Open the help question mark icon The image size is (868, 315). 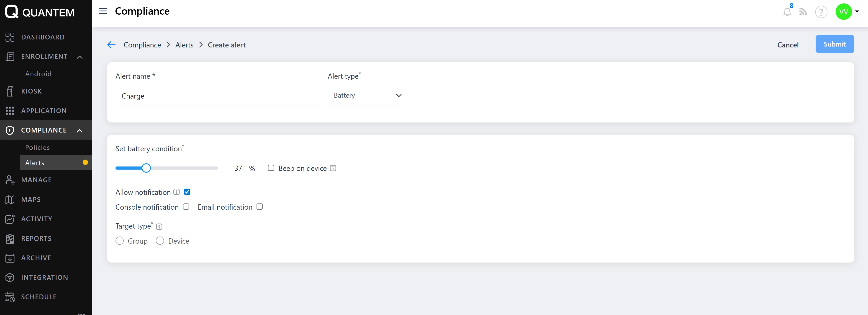821,13
